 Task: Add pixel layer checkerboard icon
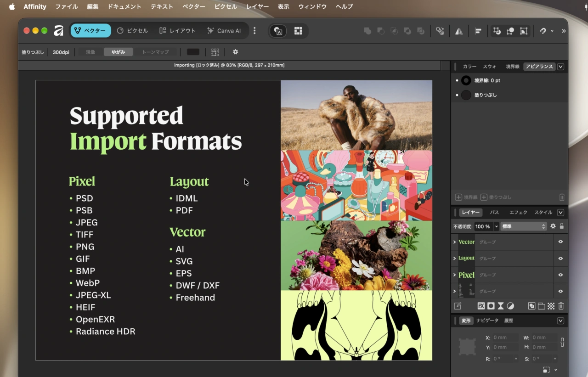tap(551, 306)
